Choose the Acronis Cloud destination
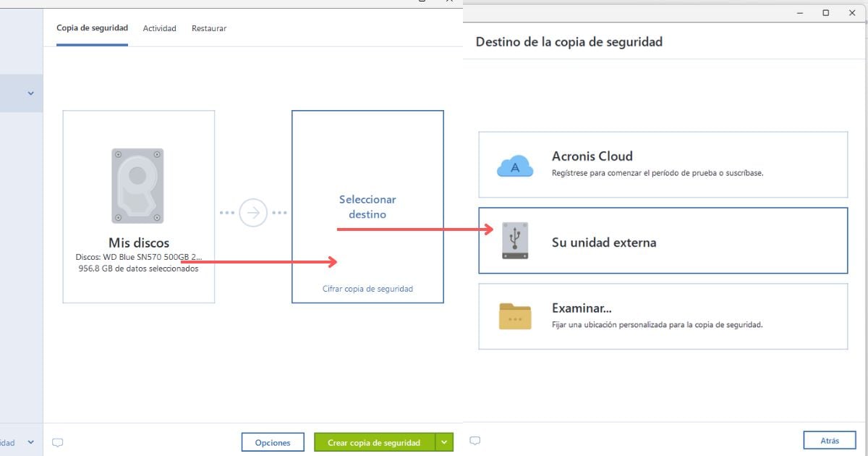This screenshot has width=868, height=456. (x=663, y=165)
